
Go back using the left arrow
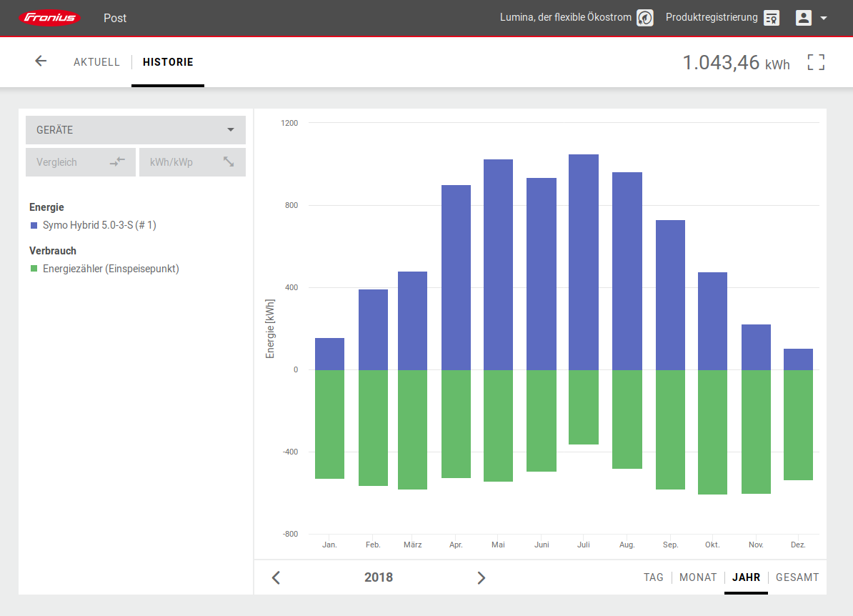point(41,61)
